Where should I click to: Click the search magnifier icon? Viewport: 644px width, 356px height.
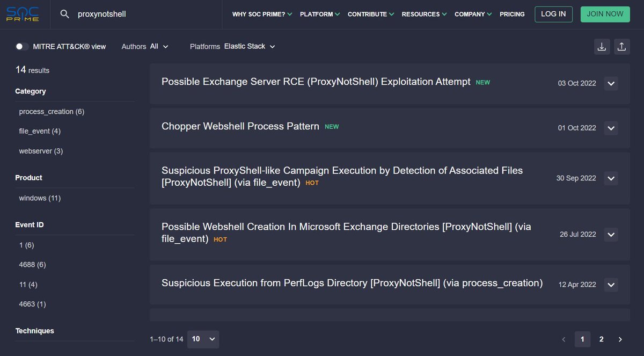pyautogui.click(x=64, y=14)
